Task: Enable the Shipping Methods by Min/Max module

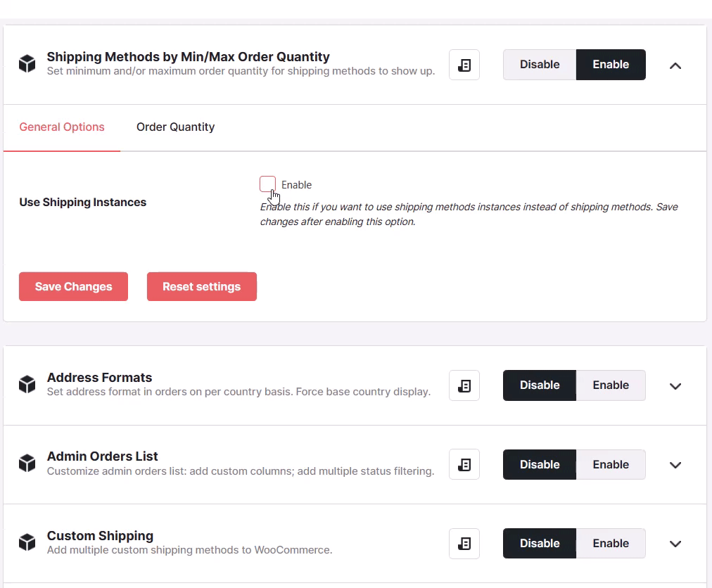Action: (x=611, y=65)
